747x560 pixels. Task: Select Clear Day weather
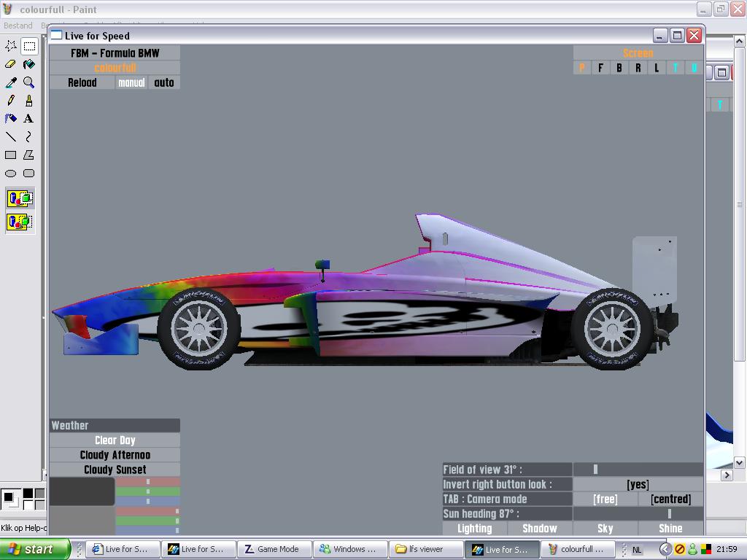pyautogui.click(x=115, y=440)
